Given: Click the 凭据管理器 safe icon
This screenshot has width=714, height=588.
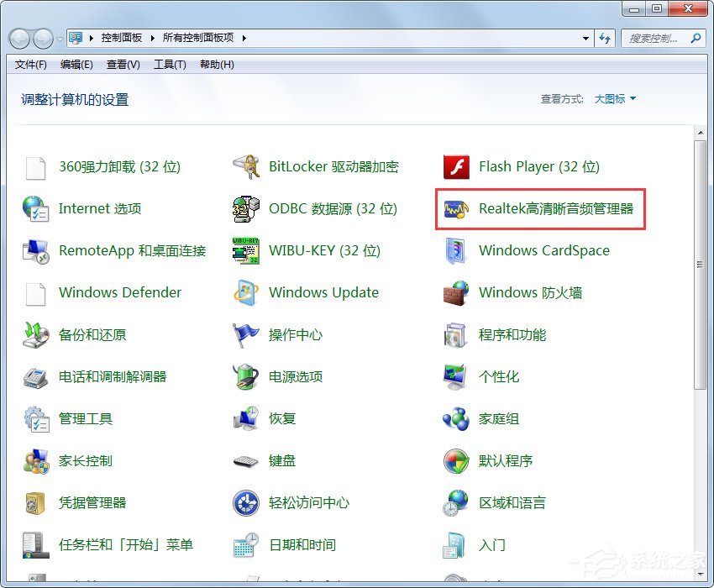Looking at the screenshot, I should [35, 503].
